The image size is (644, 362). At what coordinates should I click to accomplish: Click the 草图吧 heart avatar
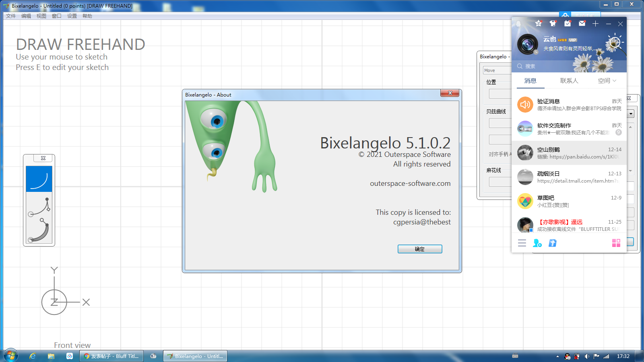click(525, 201)
